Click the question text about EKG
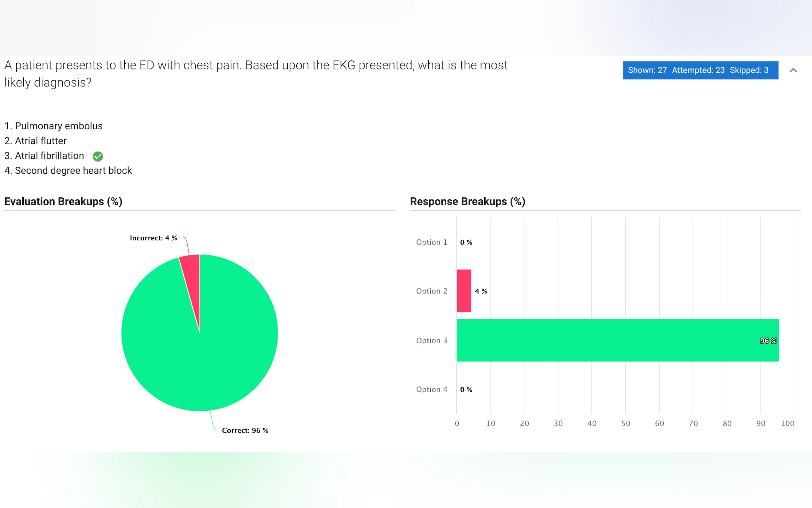812x508 pixels. click(255, 74)
